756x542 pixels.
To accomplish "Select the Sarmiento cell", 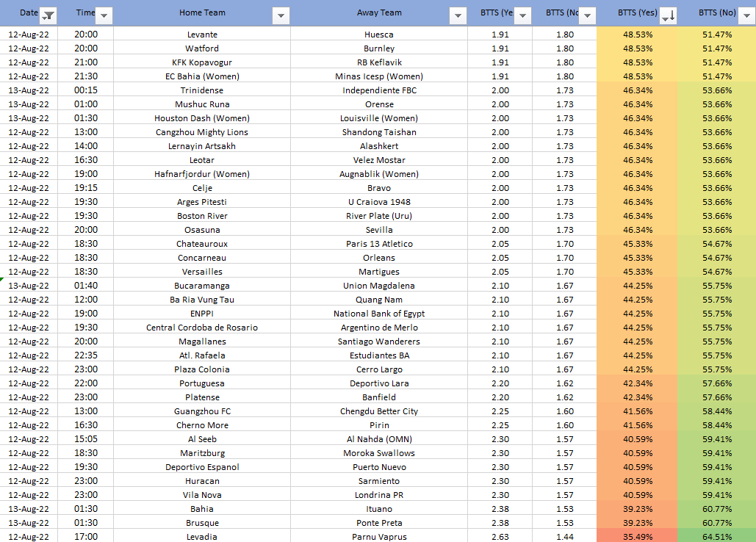I will [379, 481].
